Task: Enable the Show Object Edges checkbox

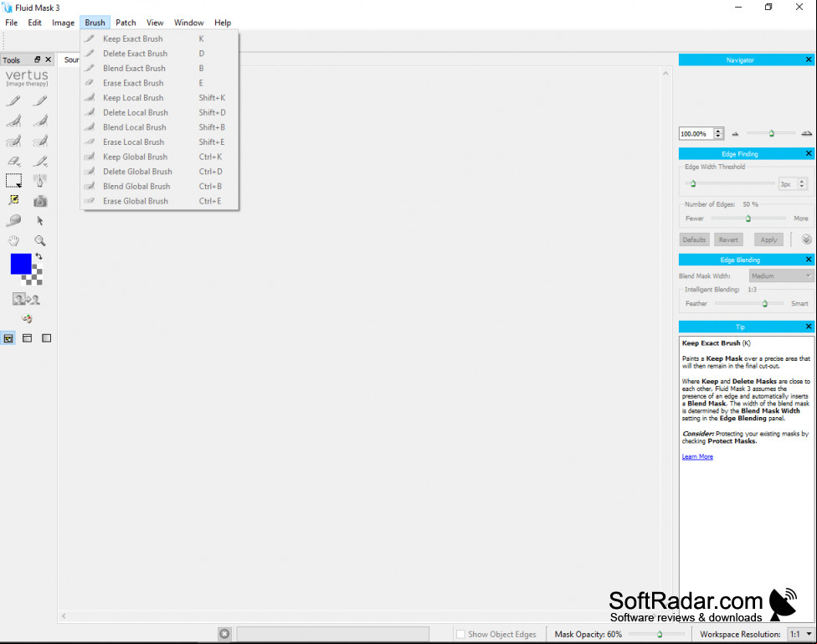Action: 460,634
